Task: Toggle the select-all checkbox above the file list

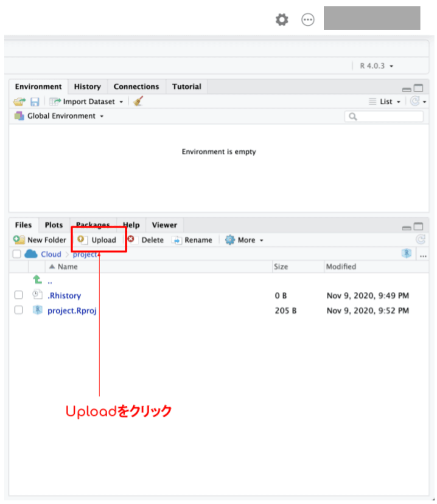Action: [x=17, y=254]
